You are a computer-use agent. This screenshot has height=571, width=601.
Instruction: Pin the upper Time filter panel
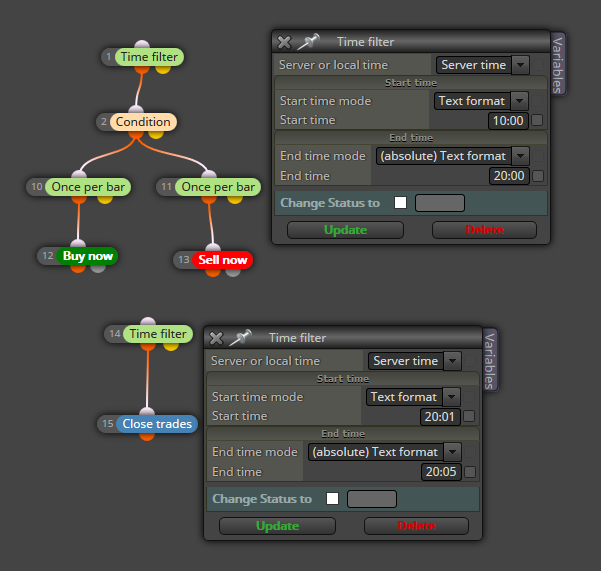tap(309, 41)
